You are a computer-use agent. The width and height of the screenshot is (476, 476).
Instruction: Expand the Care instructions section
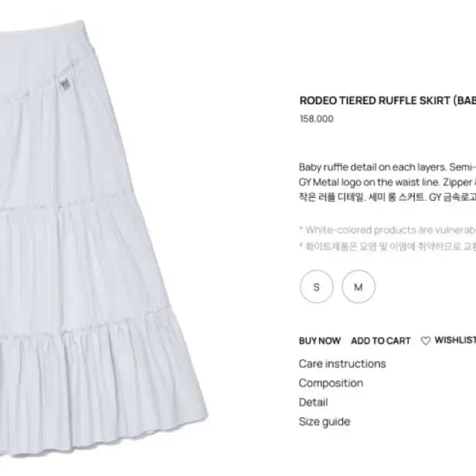(x=342, y=364)
